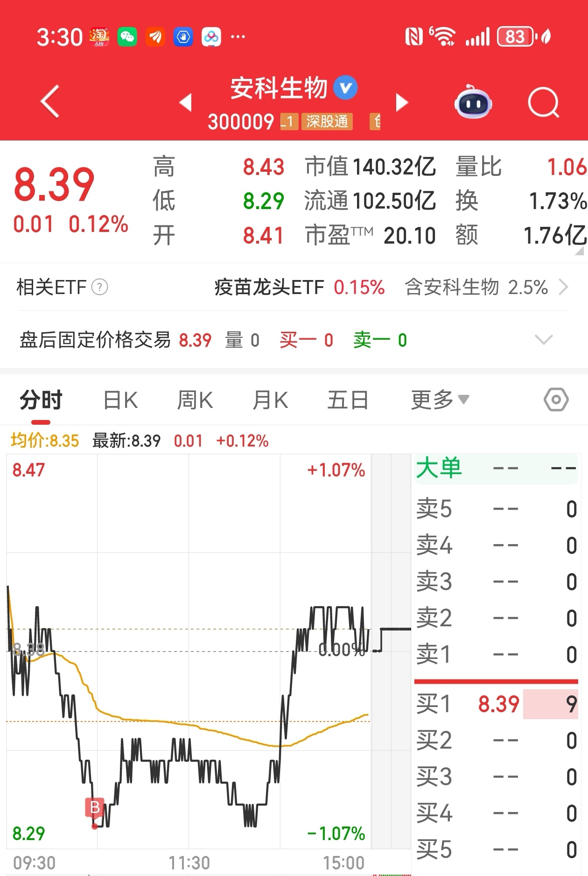This screenshot has height=876, width=588.
Task: Tap the 大单 row in order book
Action: [x=497, y=468]
